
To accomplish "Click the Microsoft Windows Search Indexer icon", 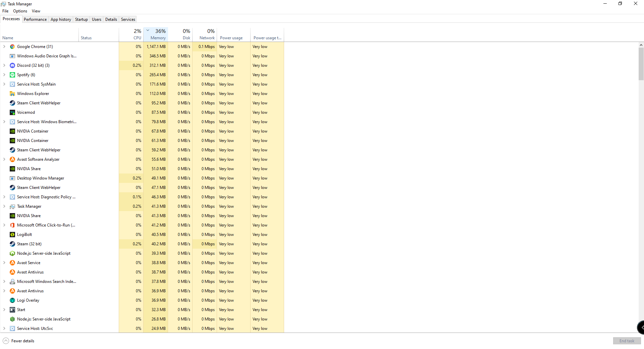I will tap(12, 282).
